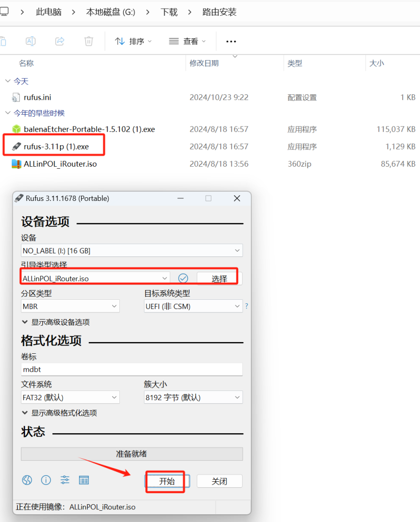
Task: Sort files by 名称 column header
Action: tap(27, 63)
